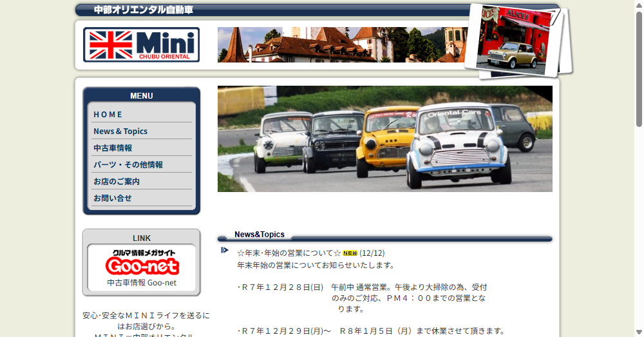The width and height of the screenshot is (644, 337).
Task: Click the scrollbar down arrow
Action: click(639, 332)
